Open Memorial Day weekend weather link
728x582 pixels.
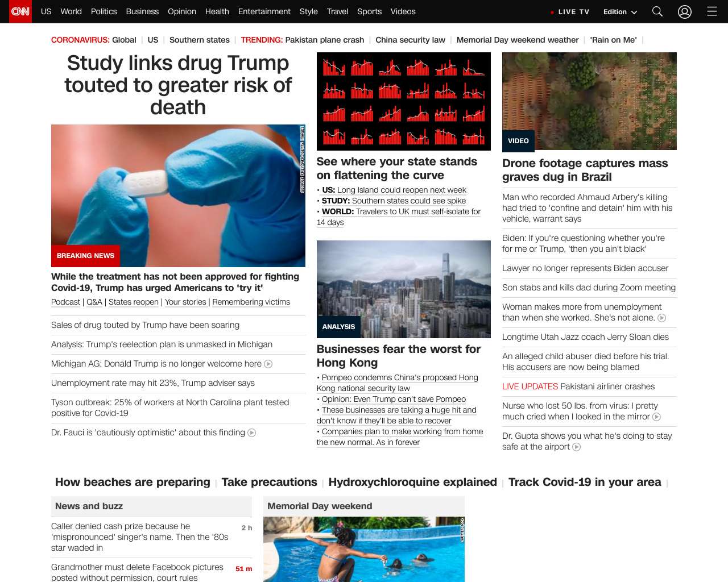[518, 40]
